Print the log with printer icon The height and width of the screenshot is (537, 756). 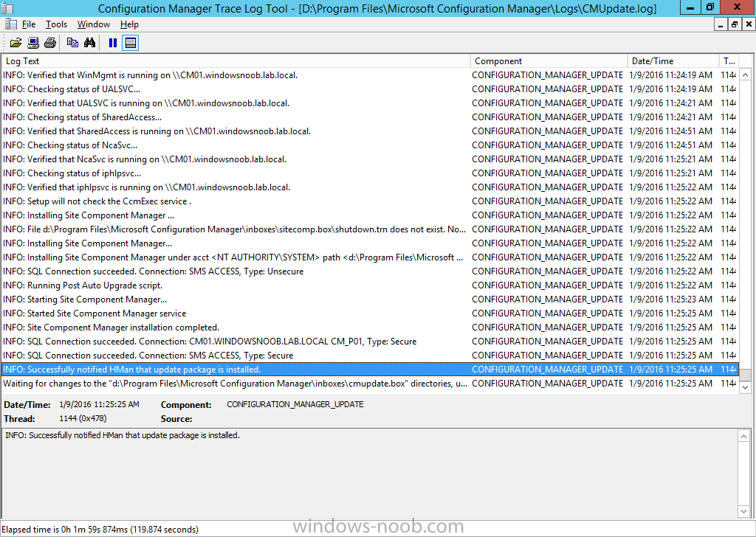click(x=50, y=43)
